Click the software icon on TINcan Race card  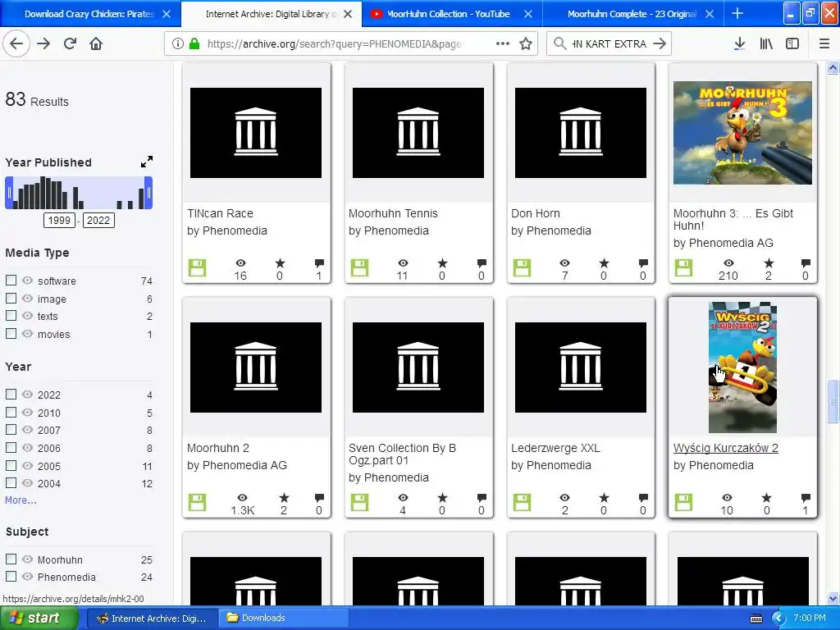197,267
